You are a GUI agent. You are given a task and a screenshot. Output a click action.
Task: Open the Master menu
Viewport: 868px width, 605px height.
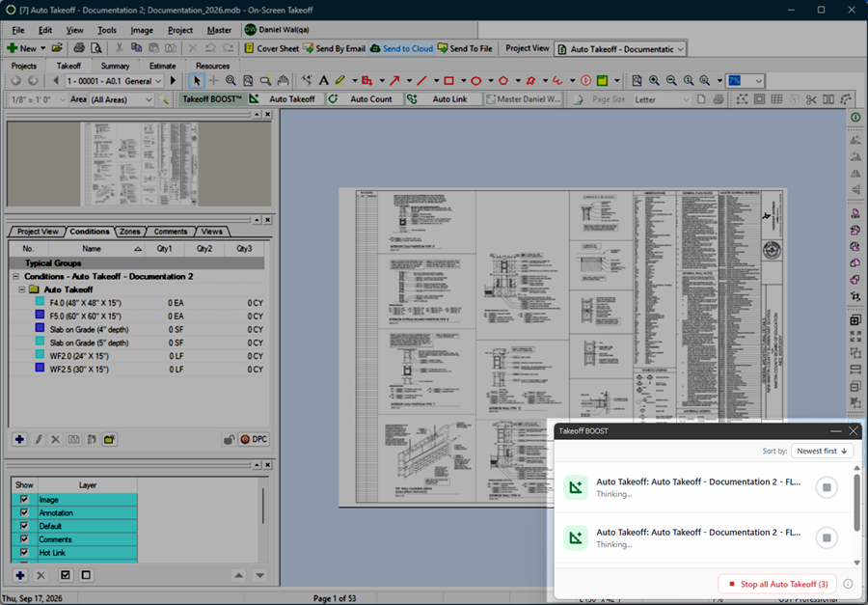click(219, 31)
